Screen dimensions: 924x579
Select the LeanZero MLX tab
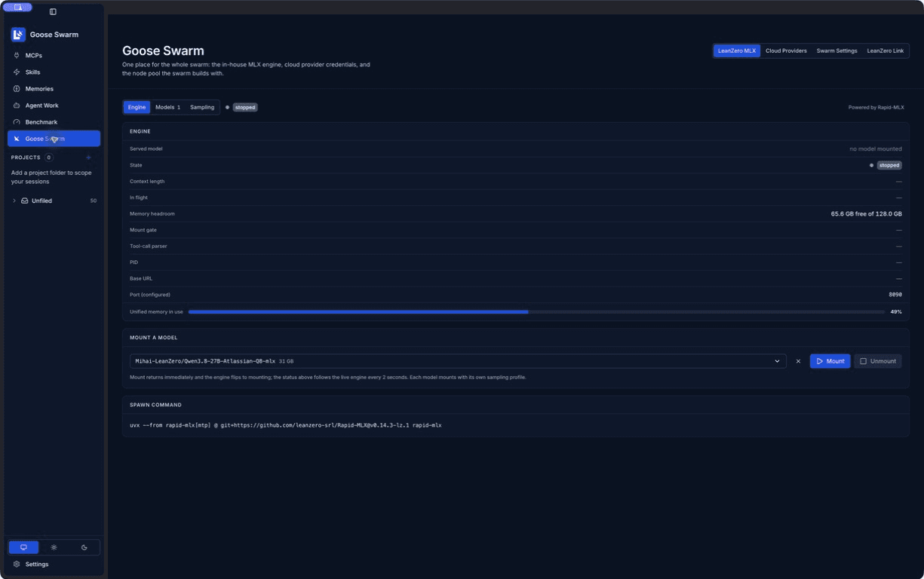[737, 51]
